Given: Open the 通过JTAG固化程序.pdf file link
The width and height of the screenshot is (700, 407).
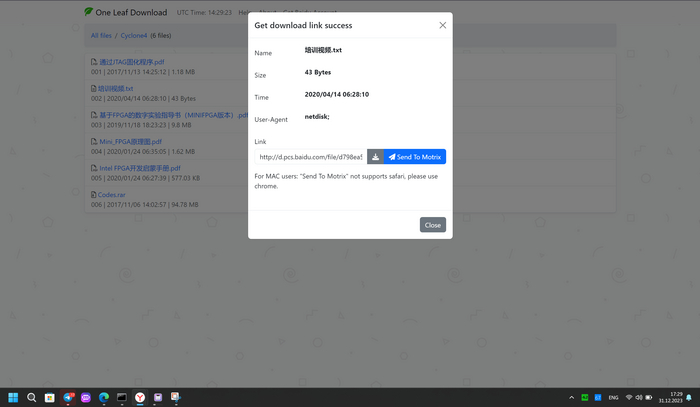Looking at the screenshot, I should (x=132, y=62).
